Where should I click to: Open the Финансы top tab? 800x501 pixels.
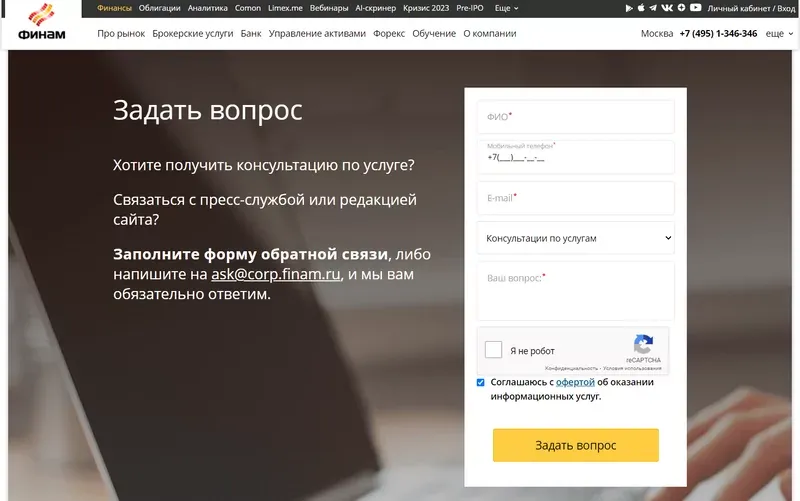pyautogui.click(x=114, y=8)
